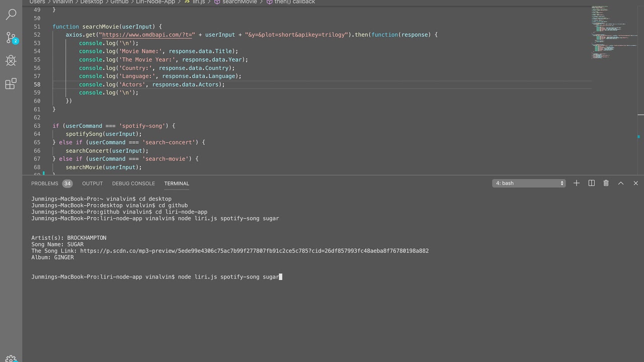Open the Extensions view
Screen dimensions: 644x362
[x=11, y=84]
